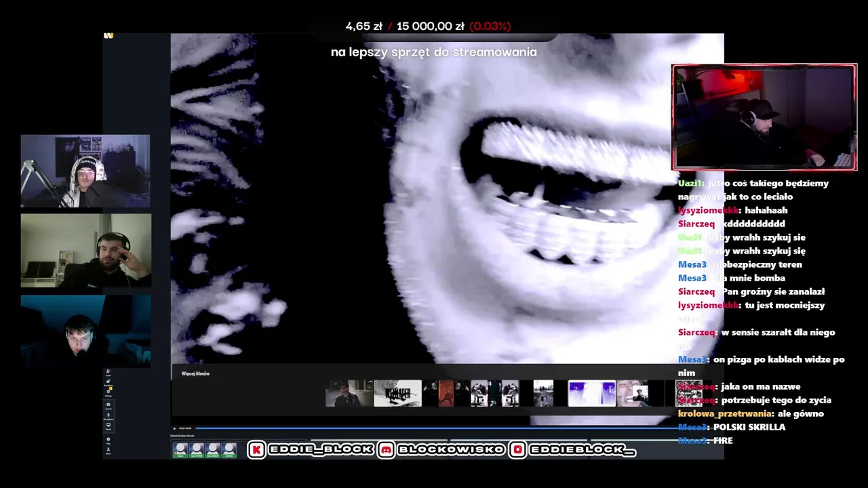Open the narrow street-scene suggested video

pos(543,393)
